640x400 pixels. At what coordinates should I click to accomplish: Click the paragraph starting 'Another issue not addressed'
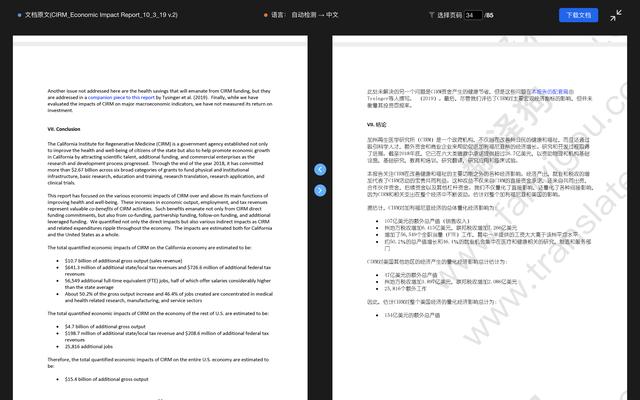(160, 100)
